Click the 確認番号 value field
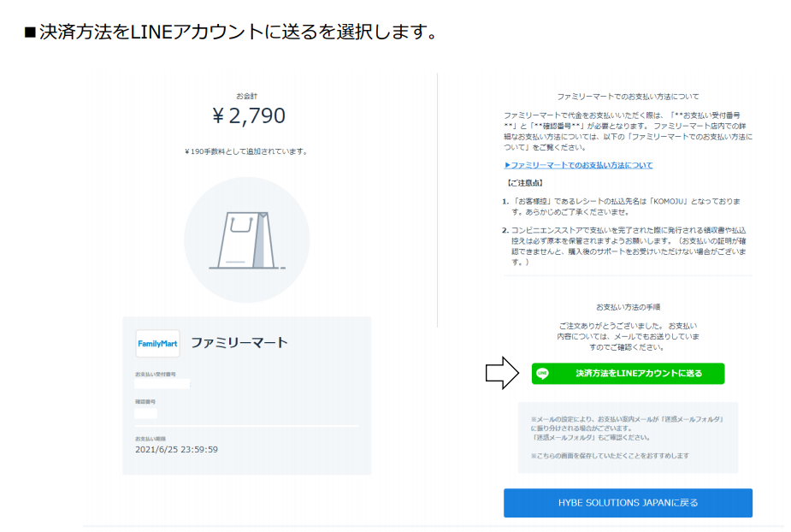 click(x=146, y=413)
